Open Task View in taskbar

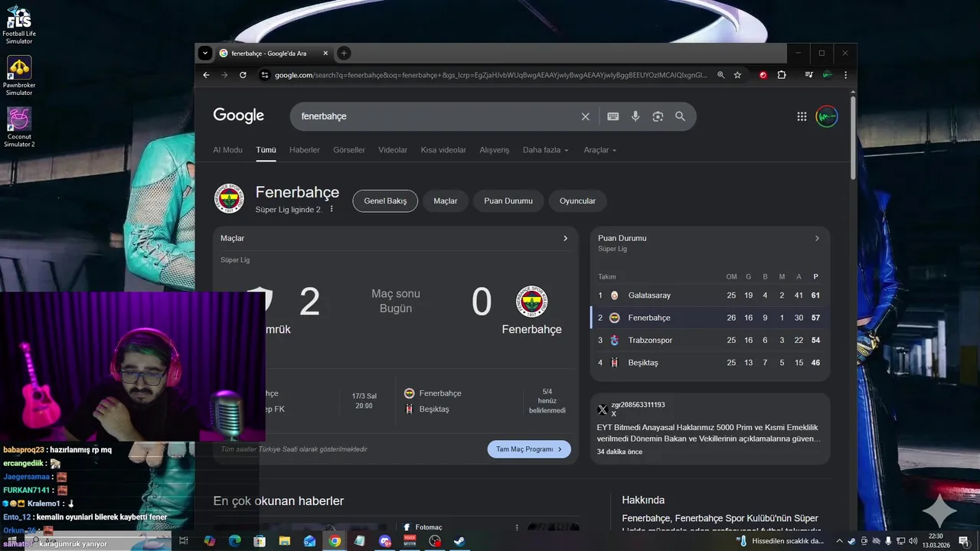[x=184, y=541]
